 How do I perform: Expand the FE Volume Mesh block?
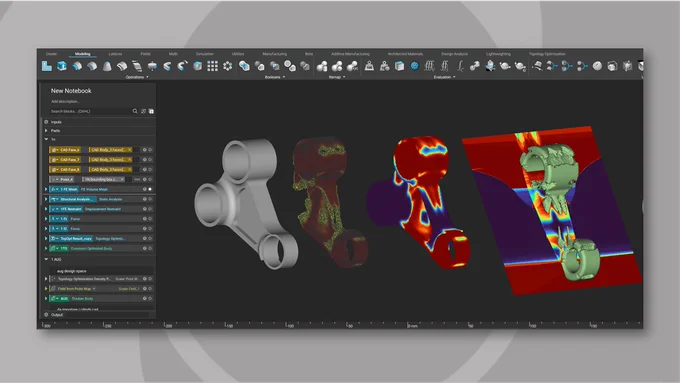point(46,189)
